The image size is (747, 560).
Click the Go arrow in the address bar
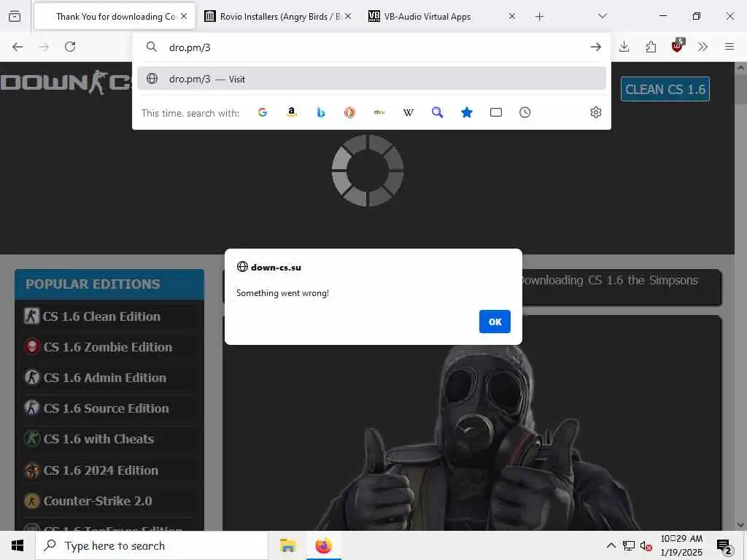tap(595, 47)
